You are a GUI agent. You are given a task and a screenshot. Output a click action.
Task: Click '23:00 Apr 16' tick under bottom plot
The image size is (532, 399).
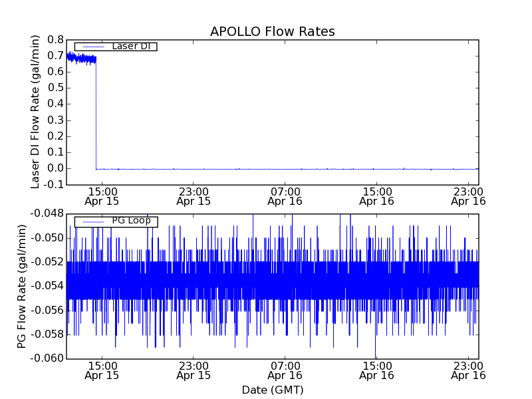[x=468, y=370]
